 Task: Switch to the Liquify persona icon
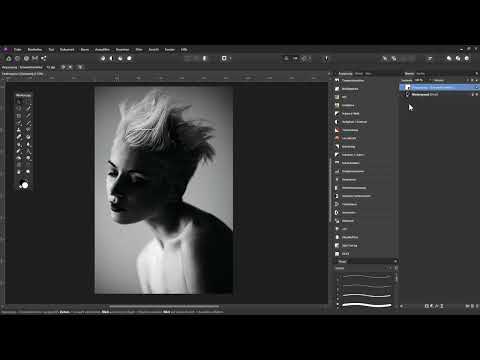click(17, 58)
